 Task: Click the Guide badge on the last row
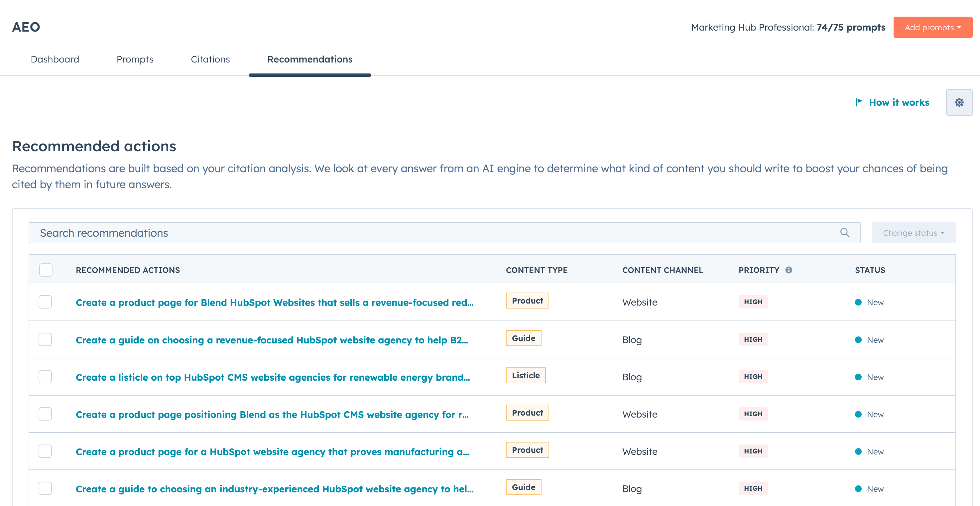pyautogui.click(x=524, y=487)
